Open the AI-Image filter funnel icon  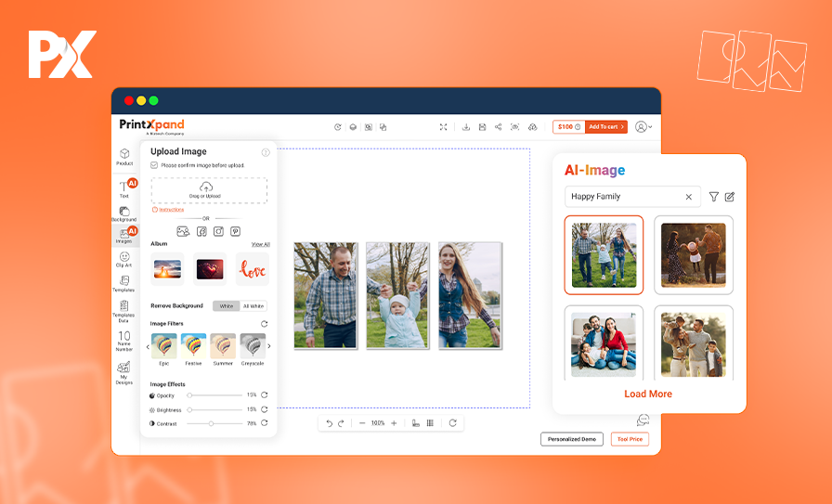coord(714,197)
